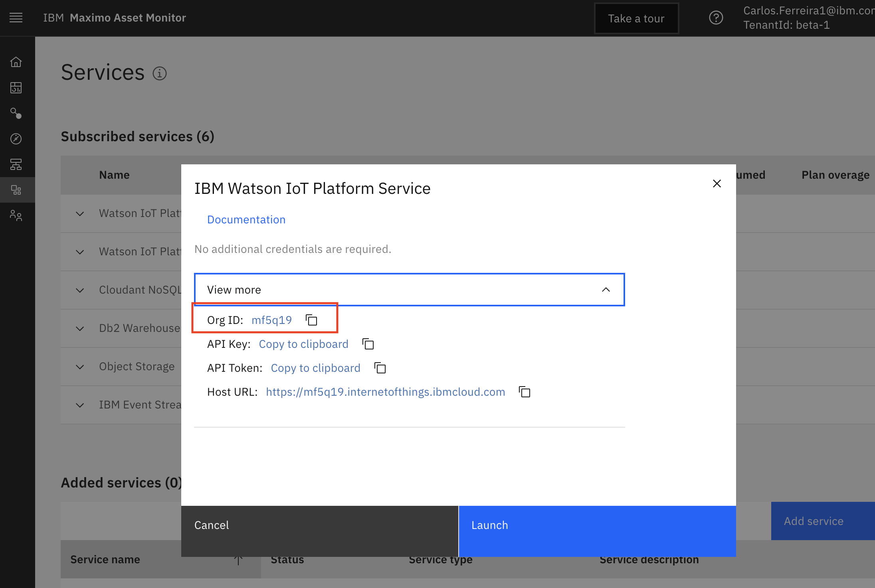Click the mf5q19 Org ID link
The height and width of the screenshot is (588, 875).
point(272,320)
